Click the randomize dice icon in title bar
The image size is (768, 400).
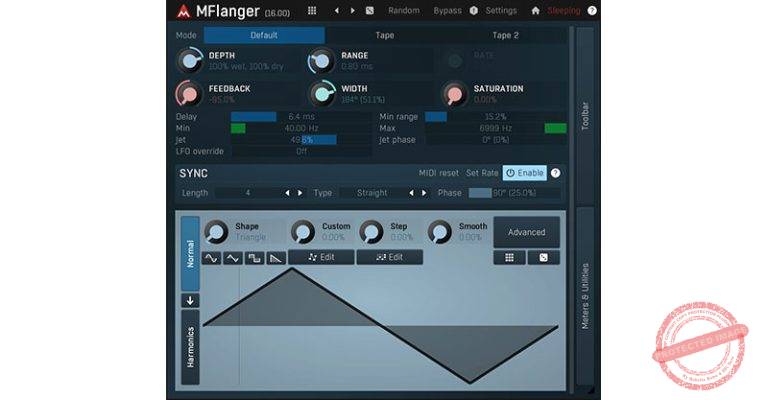click(369, 10)
